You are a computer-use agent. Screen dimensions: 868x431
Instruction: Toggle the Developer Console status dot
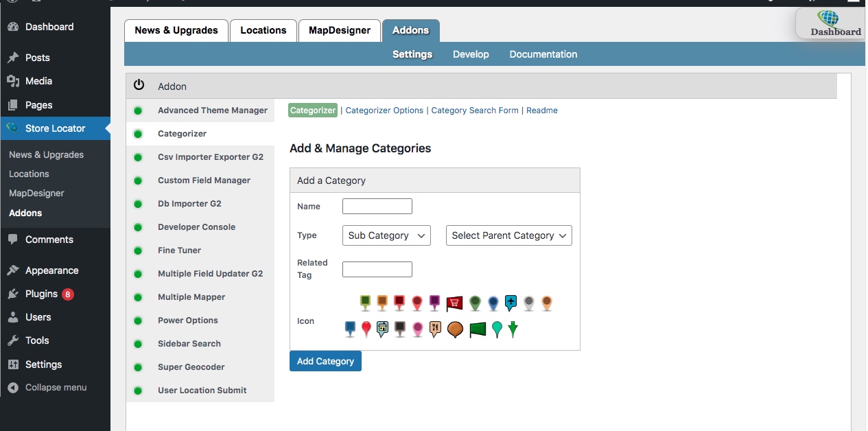pos(138,227)
